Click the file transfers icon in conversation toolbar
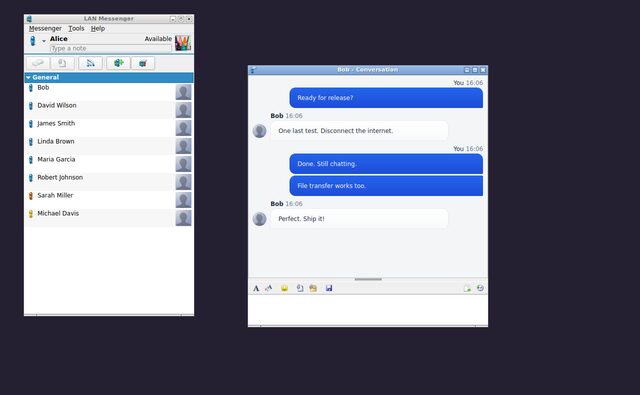 pyautogui.click(x=467, y=288)
